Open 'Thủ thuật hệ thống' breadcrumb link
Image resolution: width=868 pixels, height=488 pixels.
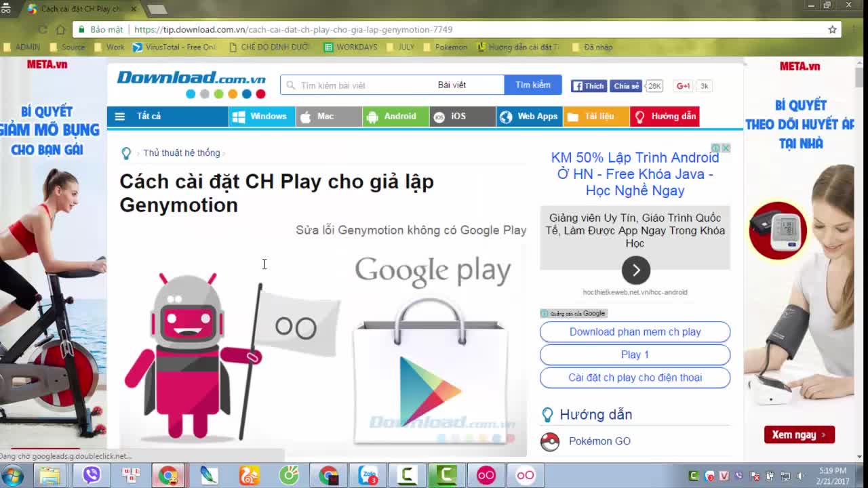[x=181, y=153]
